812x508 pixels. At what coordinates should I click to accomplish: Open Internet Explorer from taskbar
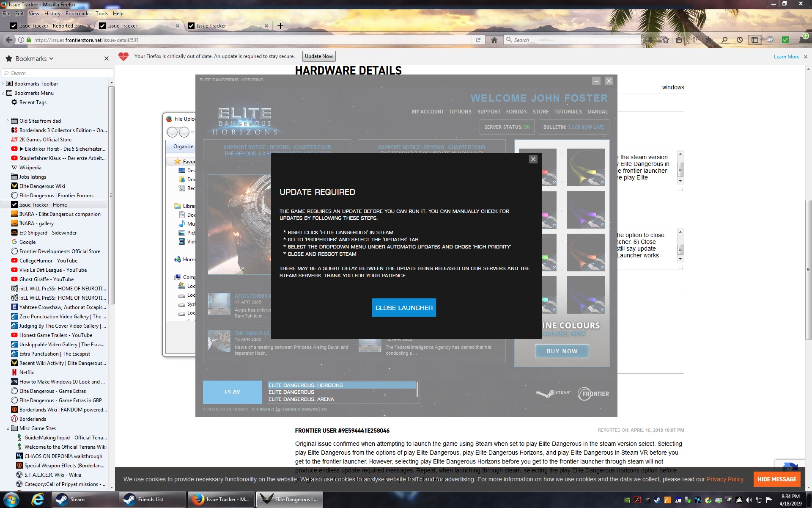tap(38, 500)
